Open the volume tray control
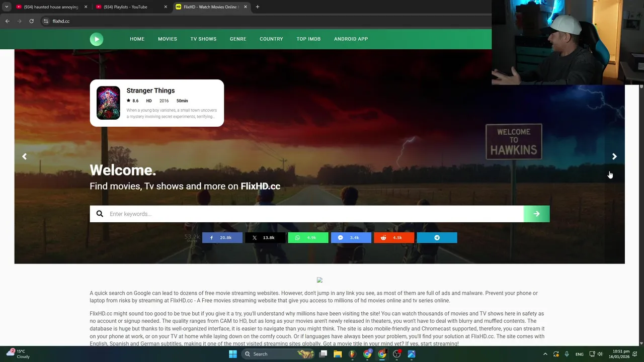Image resolution: width=644 pixels, height=362 pixels. (x=600, y=354)
